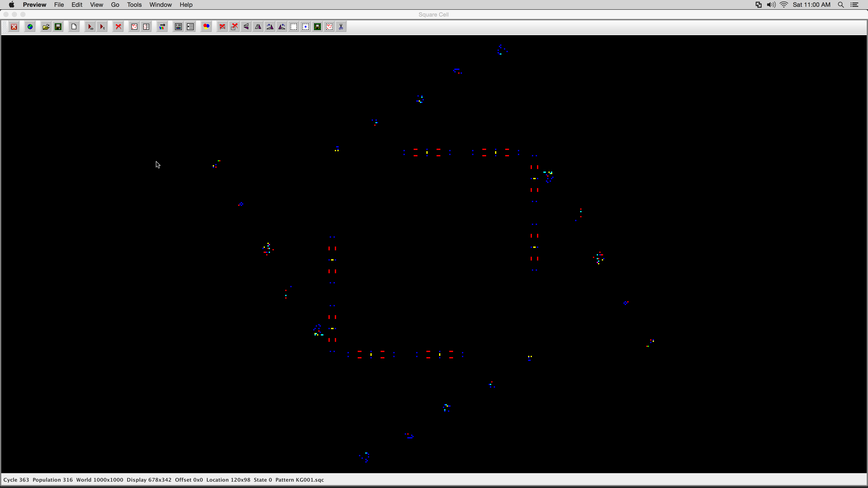Open the red-blue-yellow color circles icon

(x=206, y=27)
